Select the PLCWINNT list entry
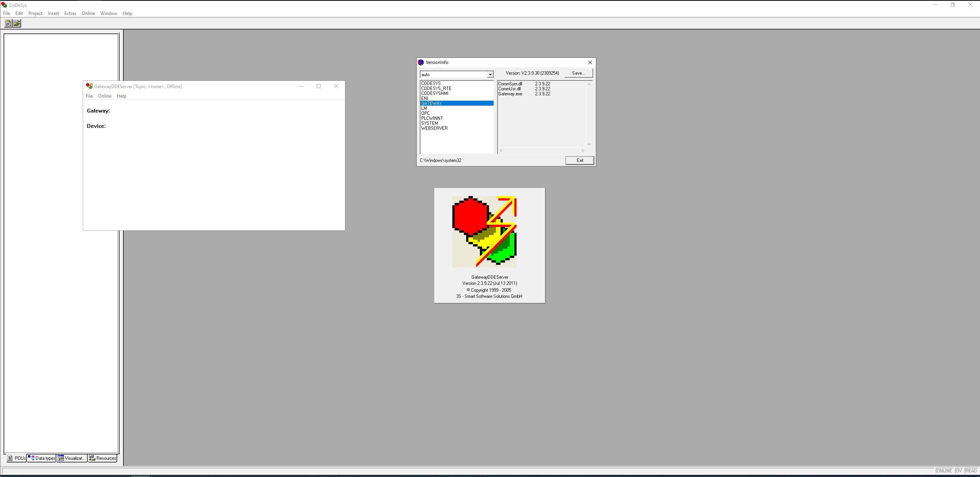The height and width of the screenshot is (477, 980). (432, 118)
